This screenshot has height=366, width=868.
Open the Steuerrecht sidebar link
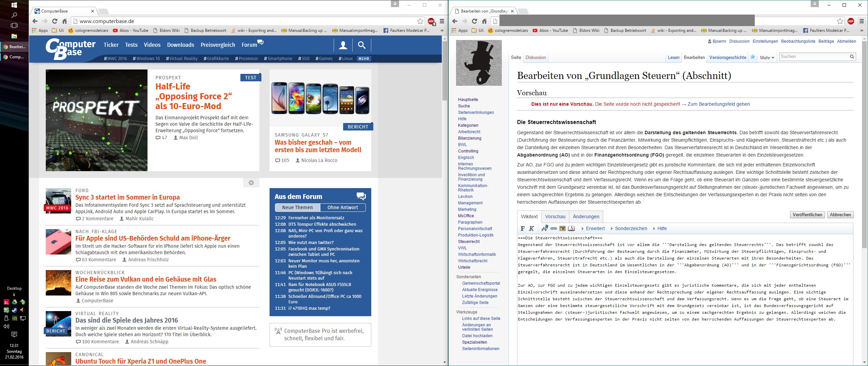click(469, 242)
